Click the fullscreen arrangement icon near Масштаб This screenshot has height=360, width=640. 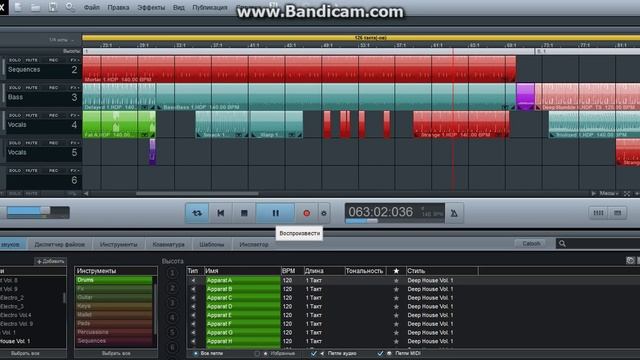(627, 193)
